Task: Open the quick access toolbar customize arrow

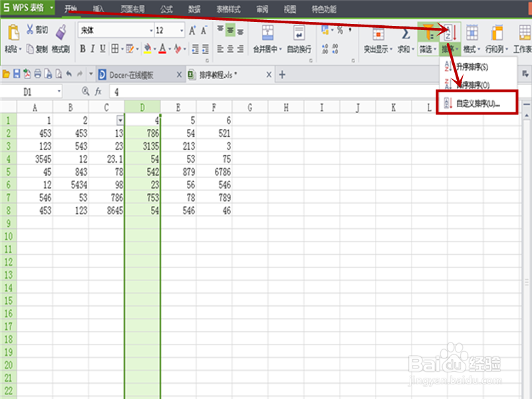Action: [x=90, y=74]
